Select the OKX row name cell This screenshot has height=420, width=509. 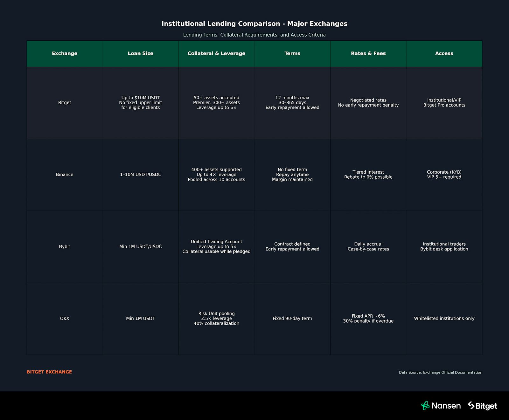click(x=65, y=318)
